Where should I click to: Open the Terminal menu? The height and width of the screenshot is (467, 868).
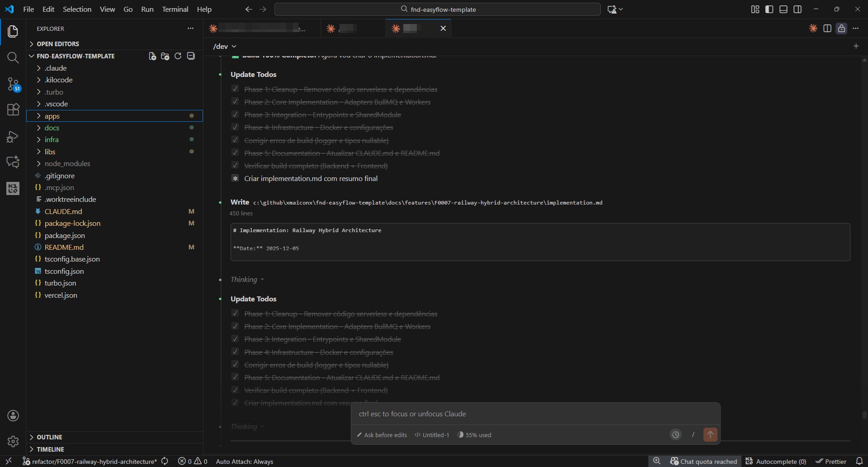pos(175,9)
